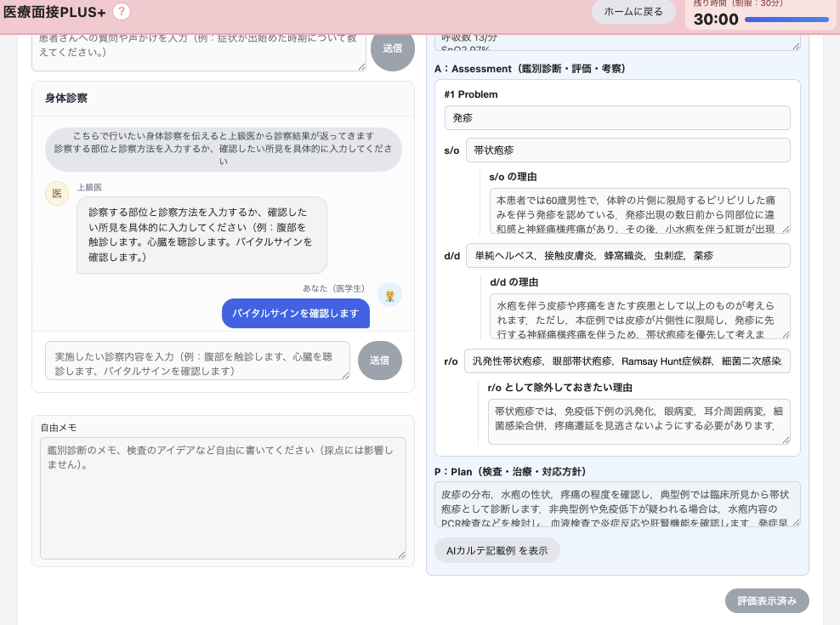Click the Plan text area resize handle
Viewport: 840px width, 625px height.
(796, 522)
